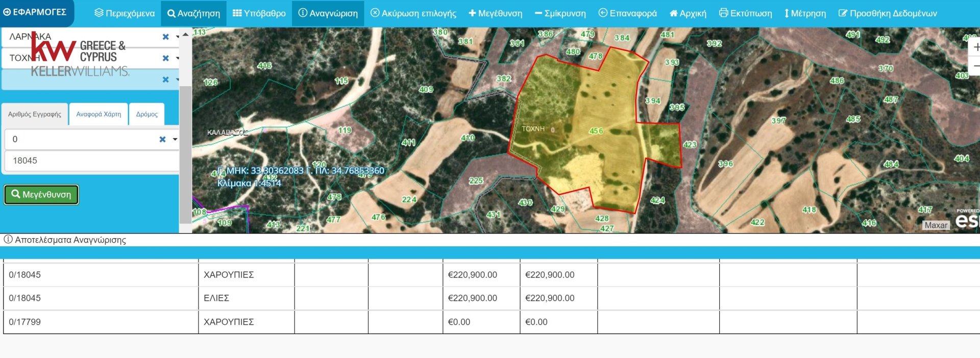Activate the Αναγνώριση identify tool
Viewport: 980px width, 358px height.
click(x=328, y=13)
